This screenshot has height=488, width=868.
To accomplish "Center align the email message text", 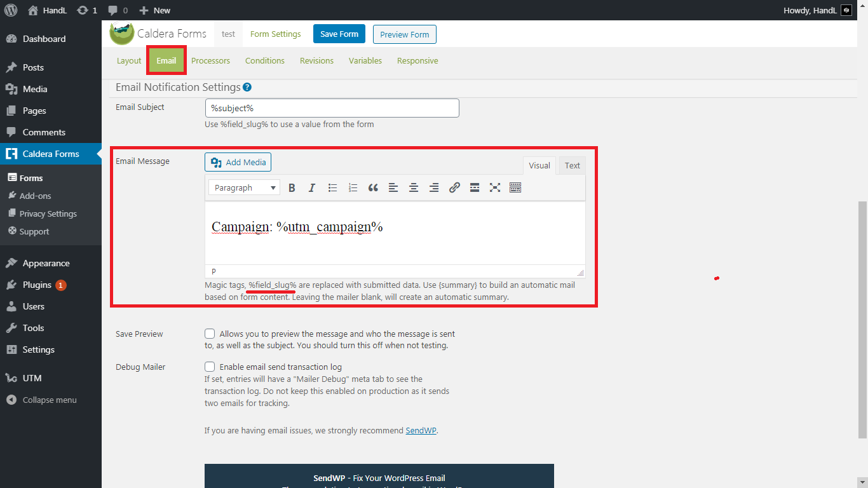I will pos(414,187).
